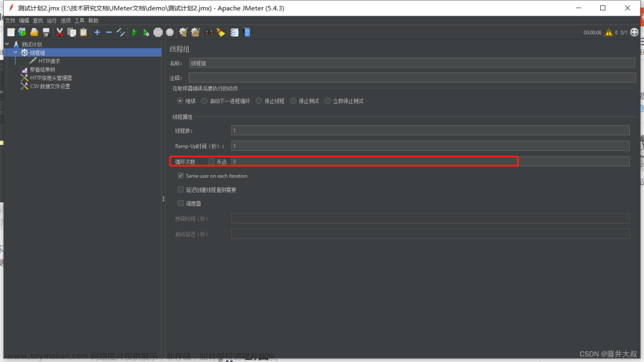Image resolution: width=644 pixels, height=362 pixels.
Task: Open the 工具 menu
Action: [x=79, y=21]
